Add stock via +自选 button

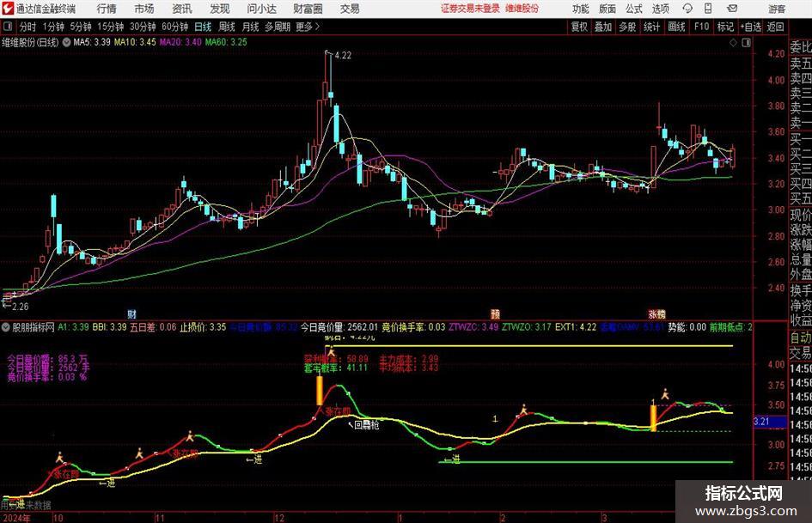pos(750,27)
